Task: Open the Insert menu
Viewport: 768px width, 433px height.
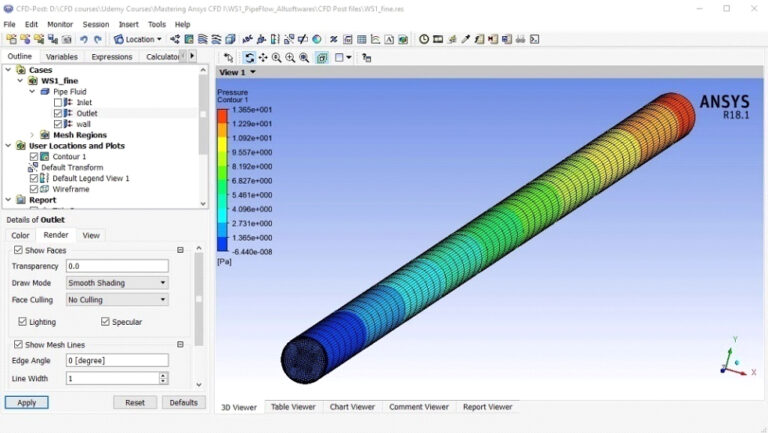Action: click(129, 24)
